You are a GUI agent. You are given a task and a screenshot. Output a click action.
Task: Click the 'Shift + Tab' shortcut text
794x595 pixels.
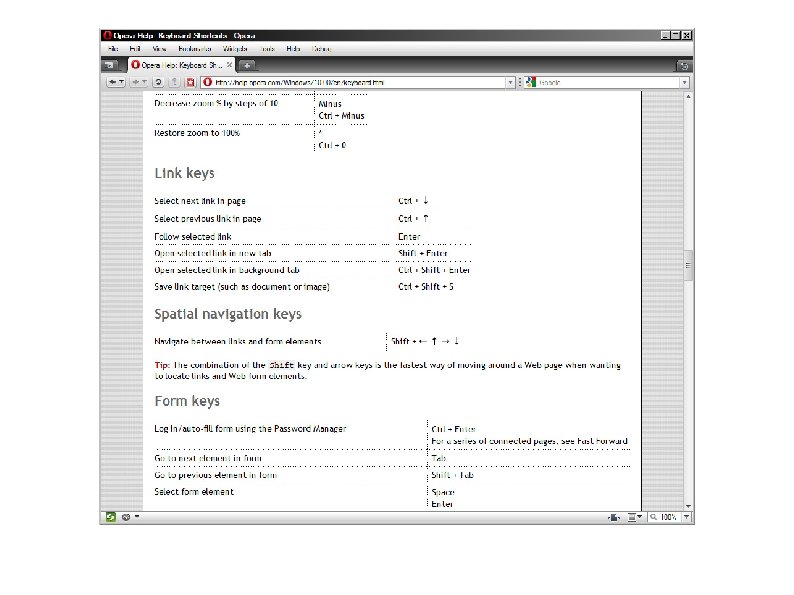[x=452, y=475]
